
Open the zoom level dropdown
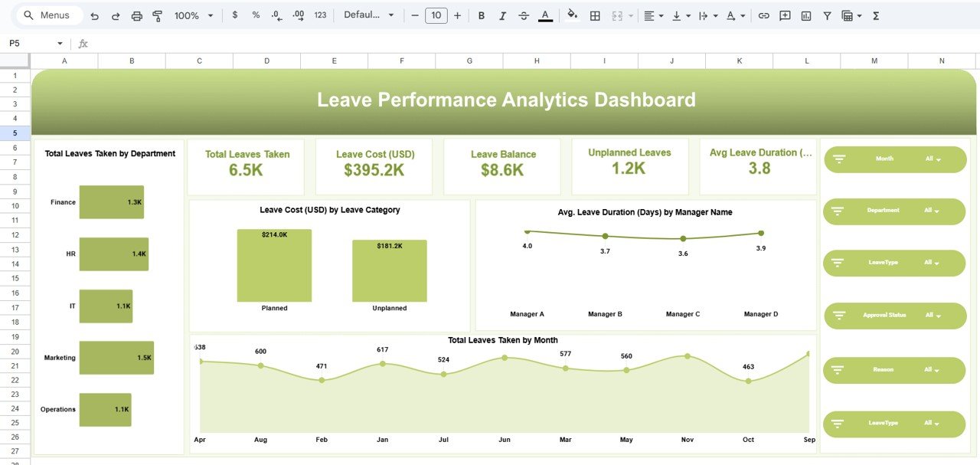[x=192, y=15]
